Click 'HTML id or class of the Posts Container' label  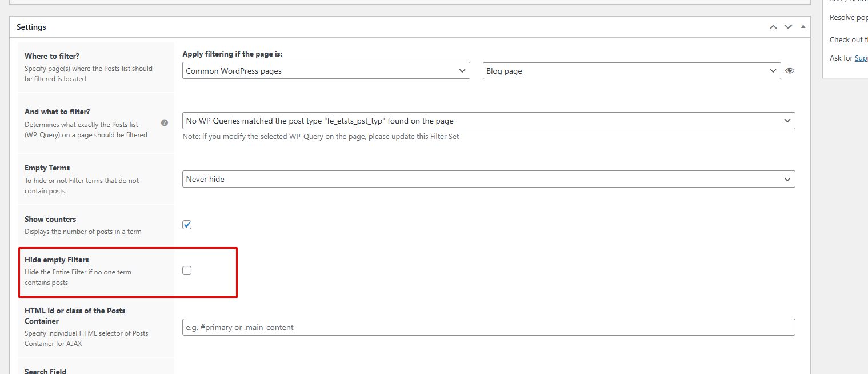pos(75,316)
